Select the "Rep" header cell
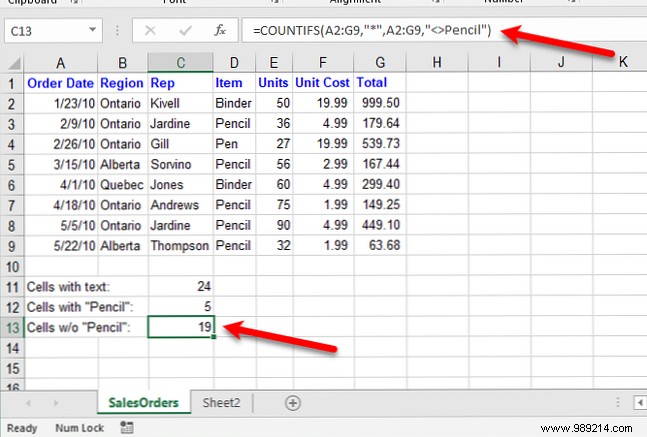Viewport: 647px width, 437px height. click(x=181, y=83)
